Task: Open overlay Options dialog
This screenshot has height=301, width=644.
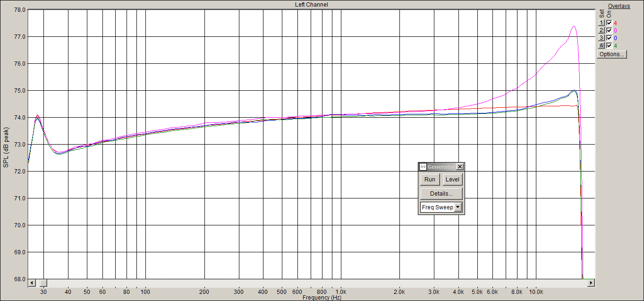Action: pos(612,54)
